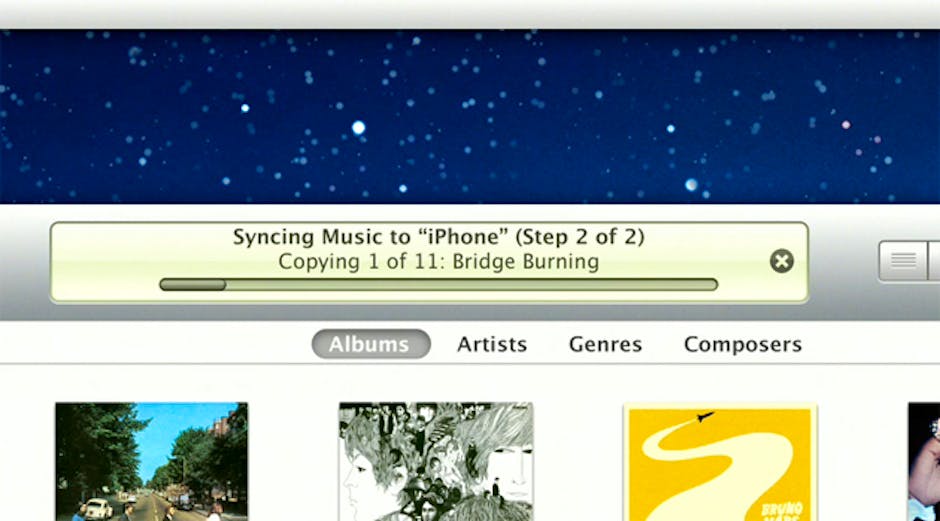Click the "Syncing Music to iPhone" status title
Screen dimensions: 940x521
[438, 237]
